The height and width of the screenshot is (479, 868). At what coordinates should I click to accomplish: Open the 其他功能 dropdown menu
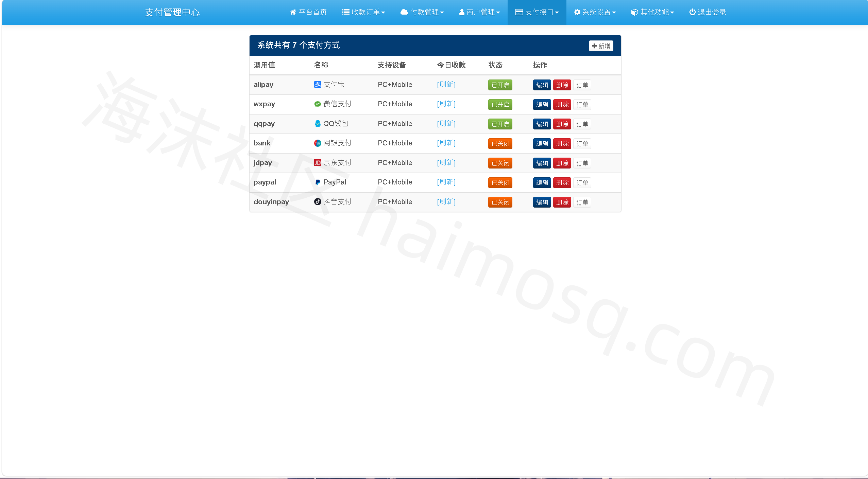point(652,12)
